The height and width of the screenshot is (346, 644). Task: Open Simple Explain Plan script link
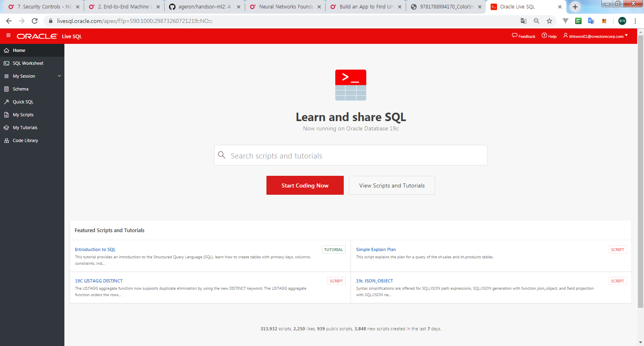[x=376, y=249]
